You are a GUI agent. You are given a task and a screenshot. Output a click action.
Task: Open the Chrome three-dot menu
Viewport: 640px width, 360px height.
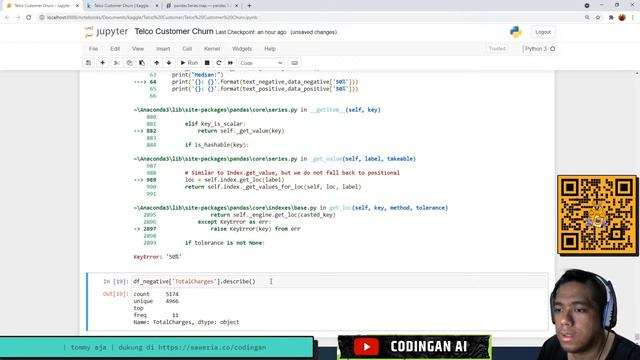633,17
